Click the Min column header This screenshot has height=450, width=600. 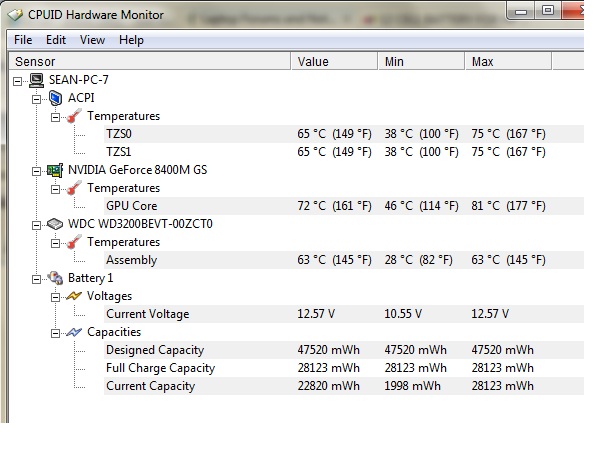point(421,62)
